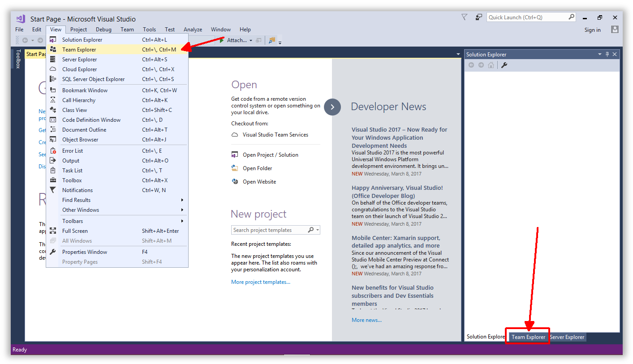Screen dimensions: 633x364
Task: Open Properties Window menu entry
Action: click(x=117, y=252)
